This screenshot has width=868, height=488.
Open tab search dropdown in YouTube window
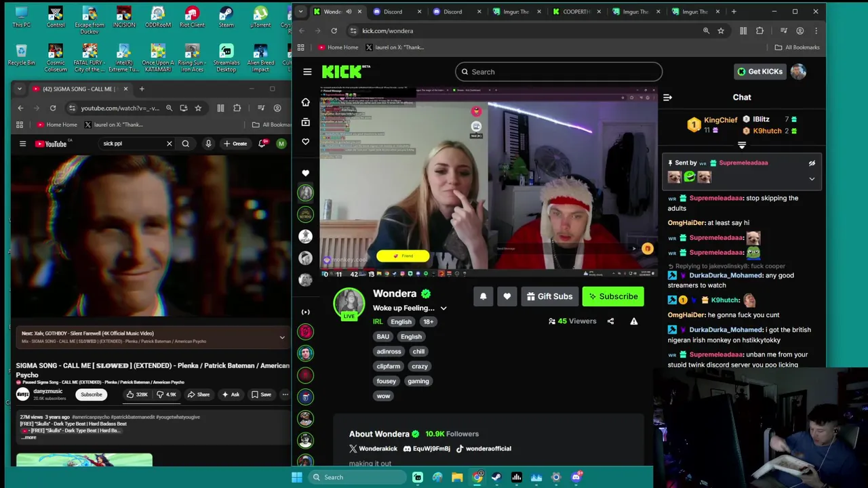tap(19, 89)
